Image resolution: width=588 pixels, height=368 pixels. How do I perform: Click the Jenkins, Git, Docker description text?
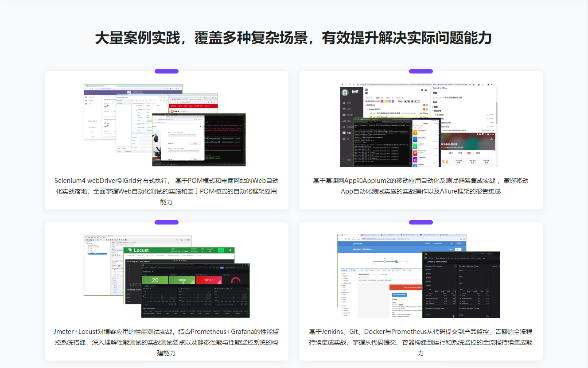[x=421, y=342]
